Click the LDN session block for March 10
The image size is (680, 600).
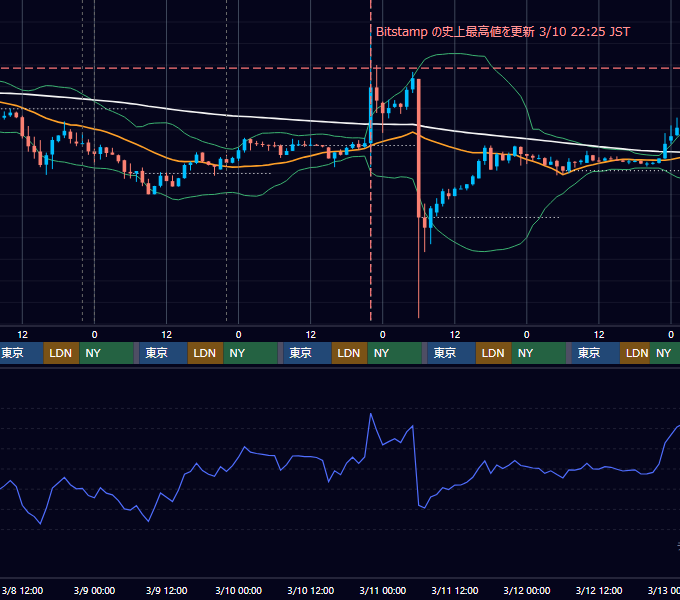pos(350,353)
